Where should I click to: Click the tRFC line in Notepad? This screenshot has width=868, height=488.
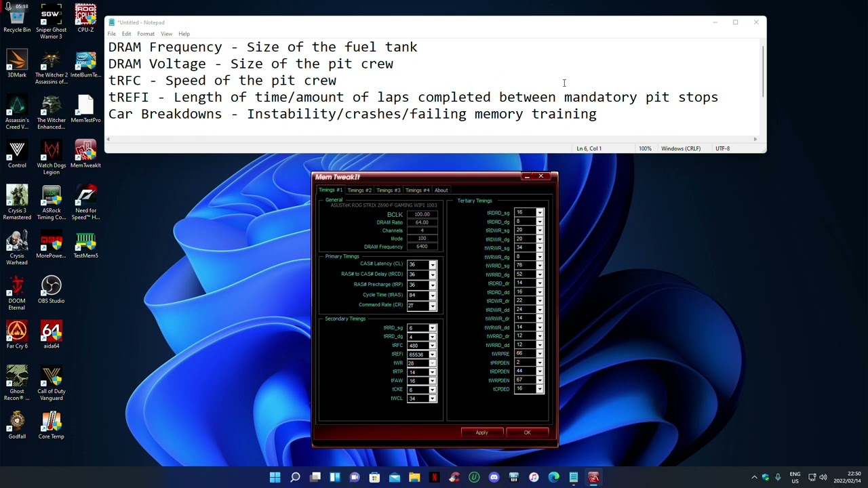pos(222,81)
